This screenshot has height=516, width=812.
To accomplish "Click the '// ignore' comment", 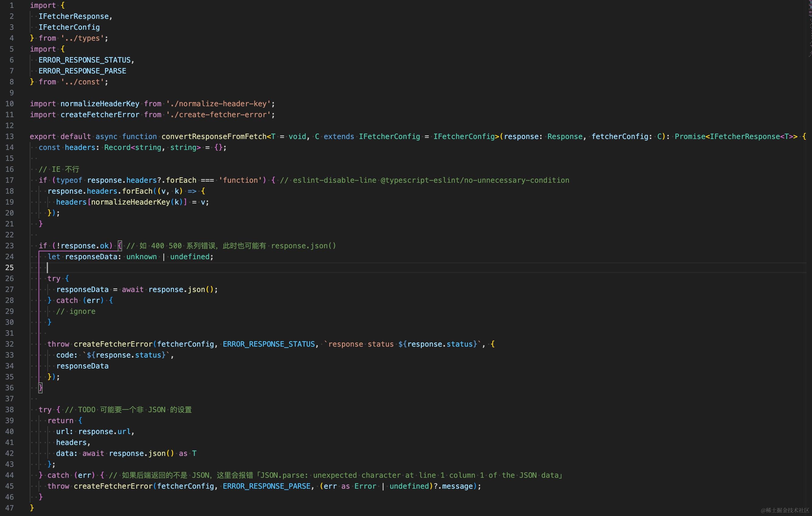I will click(76, 311).
